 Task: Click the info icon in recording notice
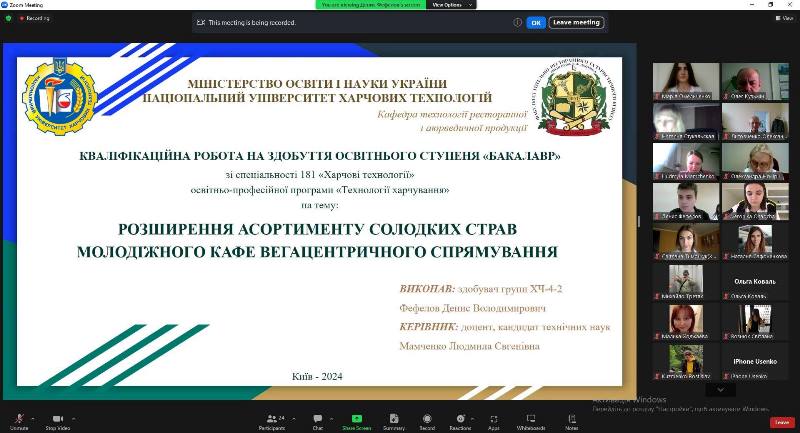point(517,22)
